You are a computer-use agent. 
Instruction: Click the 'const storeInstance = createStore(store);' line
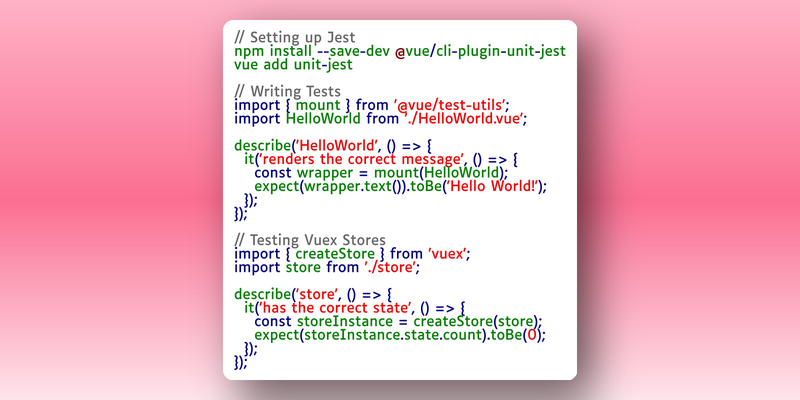(398, 322)
